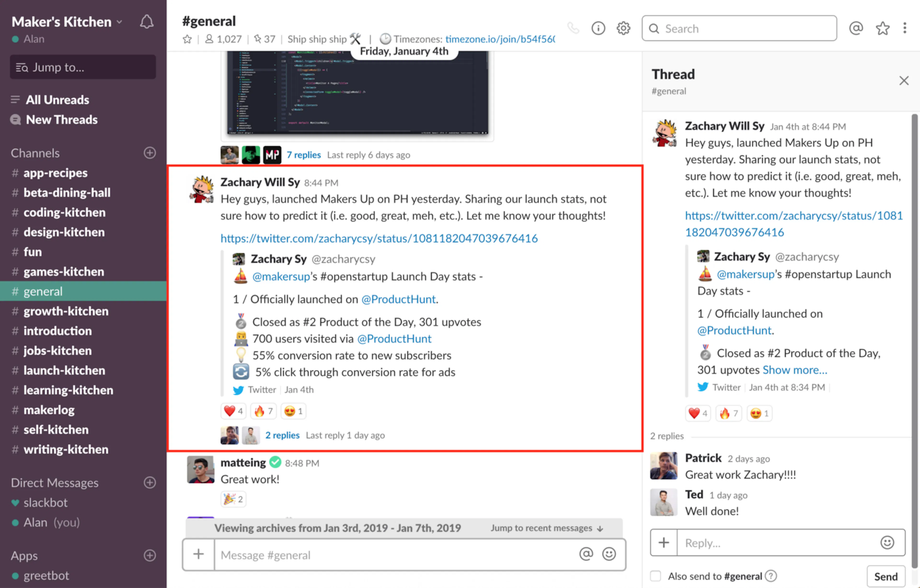Star the #general channel in header
This screenshot has width=920, height=588.
[187, 39]
